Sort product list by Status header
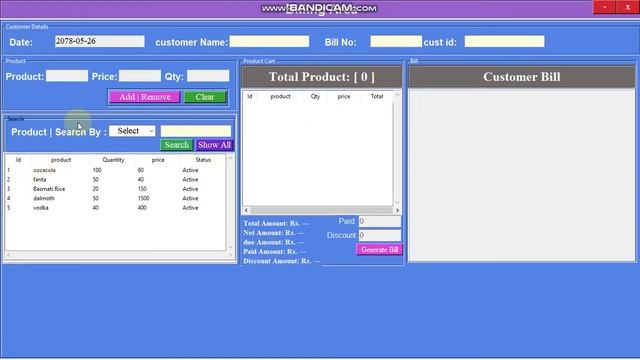The width and height of the screenshot is (640, 360). (203, 160)
